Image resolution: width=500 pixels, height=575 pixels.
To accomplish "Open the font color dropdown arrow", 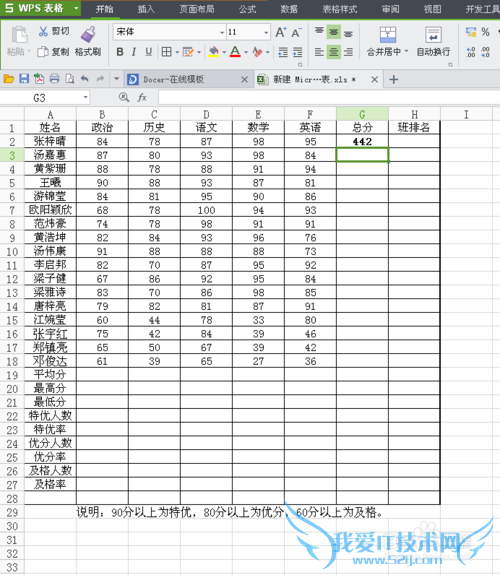I will click(x=246, y=52).
